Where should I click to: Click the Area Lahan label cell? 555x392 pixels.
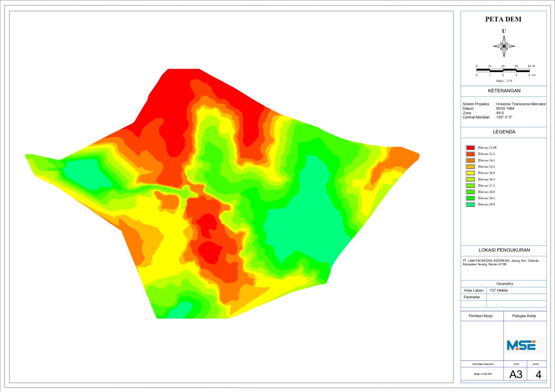point(473,290)
